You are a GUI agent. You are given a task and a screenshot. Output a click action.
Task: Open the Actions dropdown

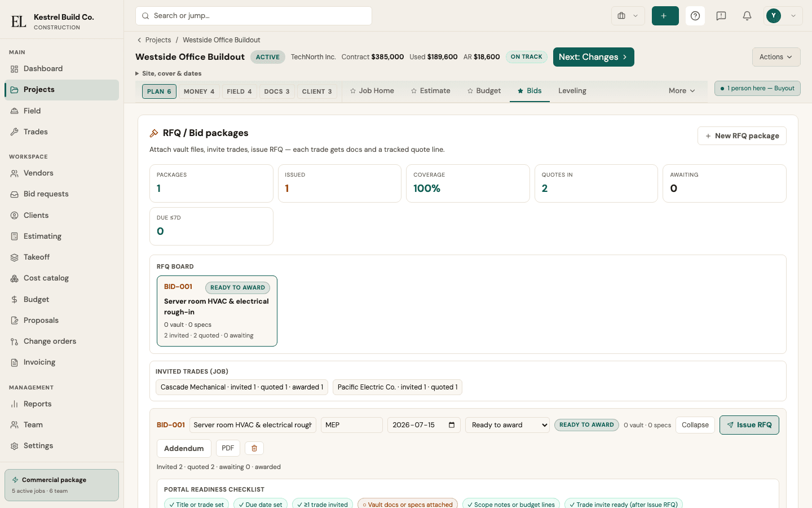(776, 57)
